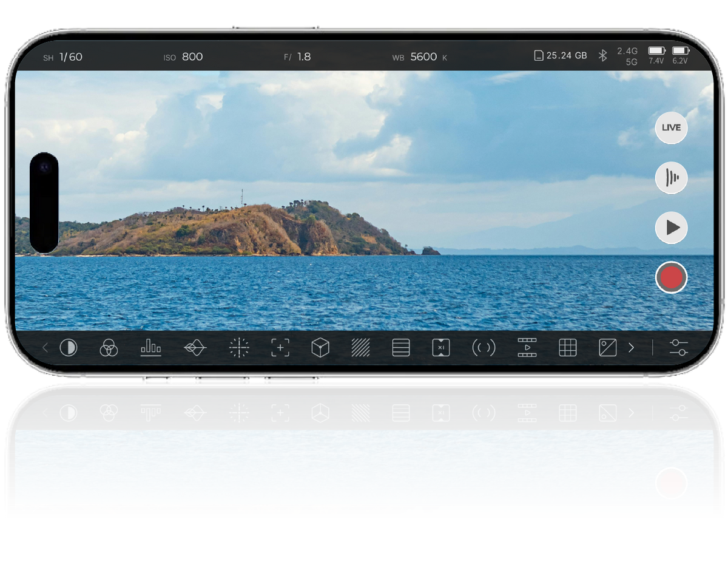Viewport: 728px width, 576px height.
Task: Enable the focus peaking parentheses icon
Action: tap(484, 348)
